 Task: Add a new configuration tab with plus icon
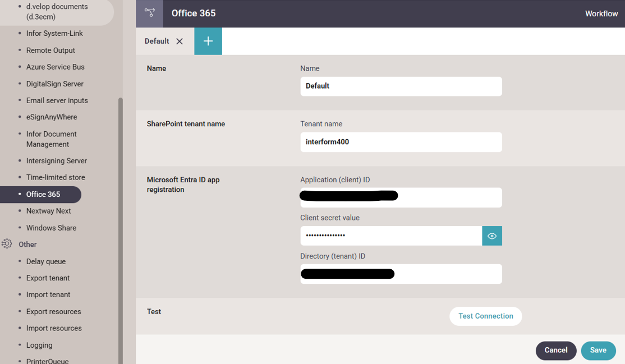tap(208, 42)
